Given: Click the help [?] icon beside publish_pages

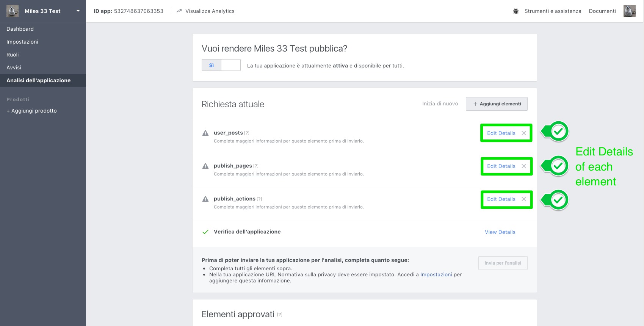Looking at the screenshot, I should click(x=256, y=166).
